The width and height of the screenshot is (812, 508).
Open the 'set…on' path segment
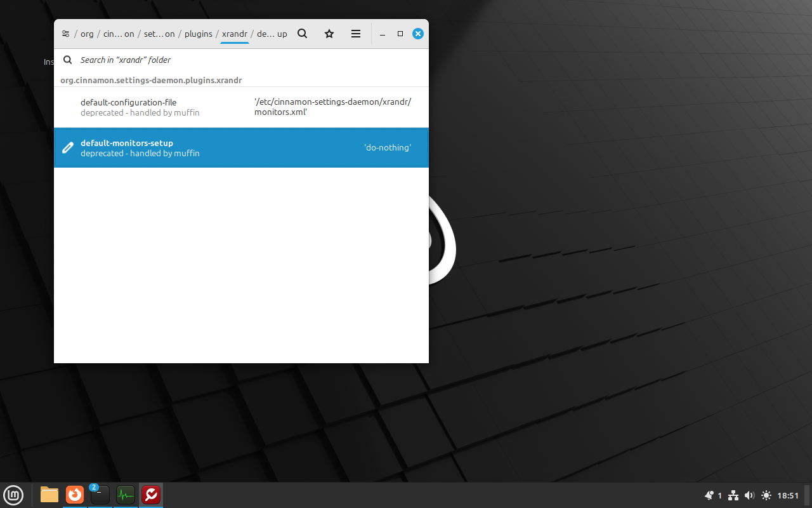[x=159, y=34]
